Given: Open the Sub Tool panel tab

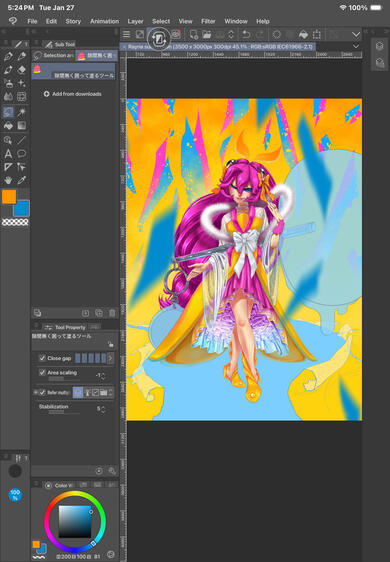Looking at the screenshot, I should point(61,44).
